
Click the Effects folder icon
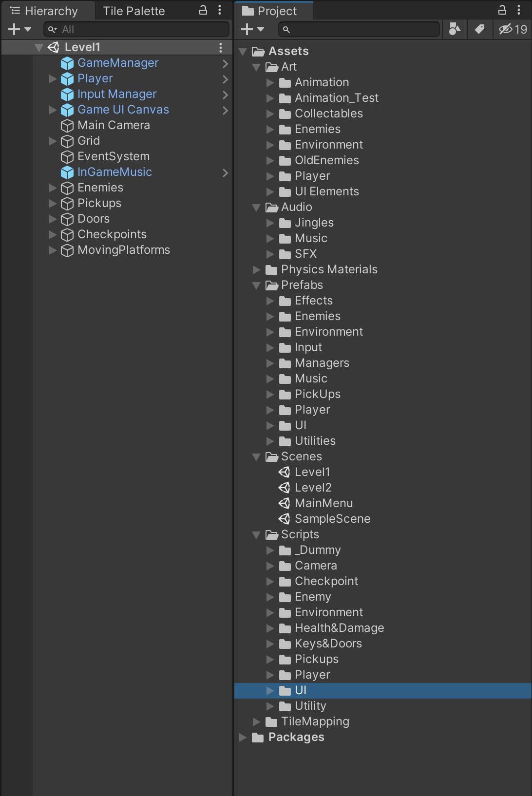pyautogui.click(x=285, y=301)
